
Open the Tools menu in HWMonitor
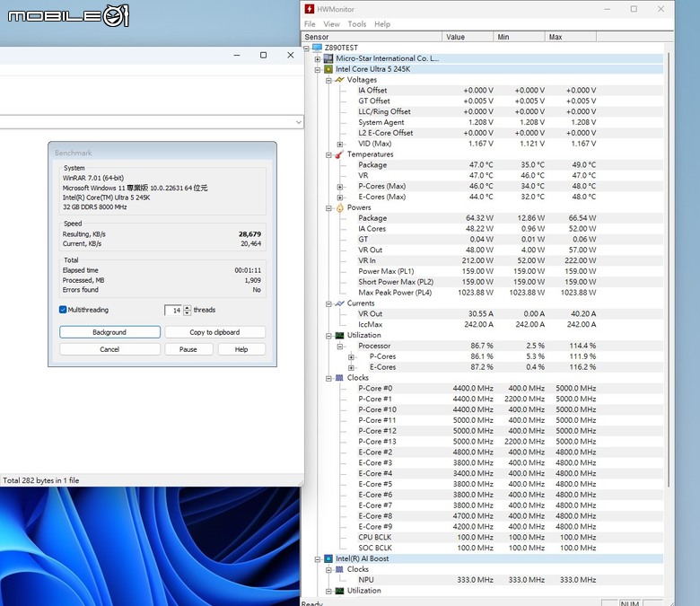357,24
